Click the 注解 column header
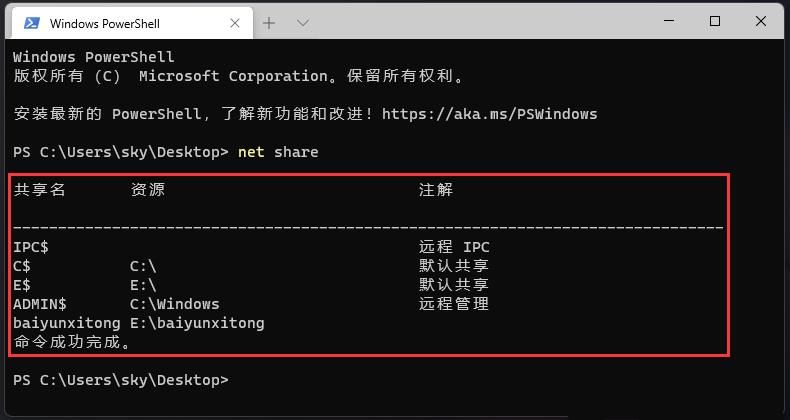This screenshot has height=420, width=790. [x=436, y=190]
